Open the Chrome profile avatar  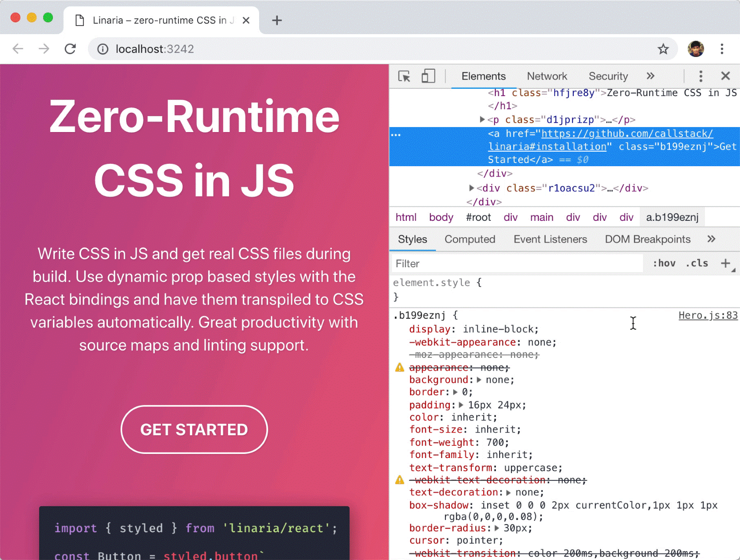[x=695, y=49]
